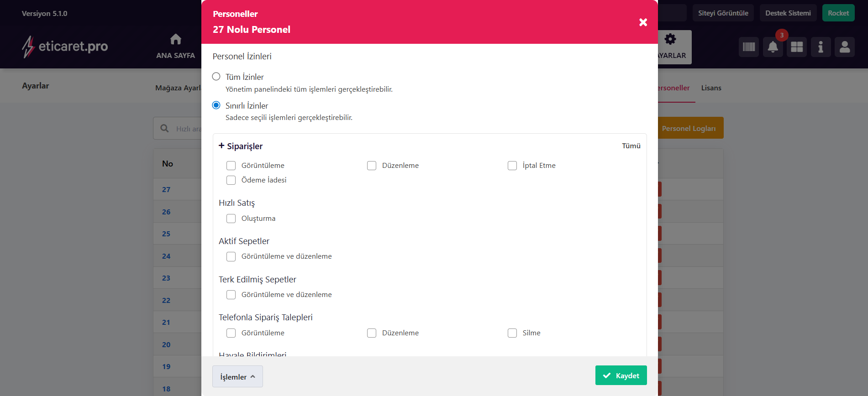The width and height of the screenshot is (868, 396).
Task: Switch to the Lisans tab
Action: [711, 88]
